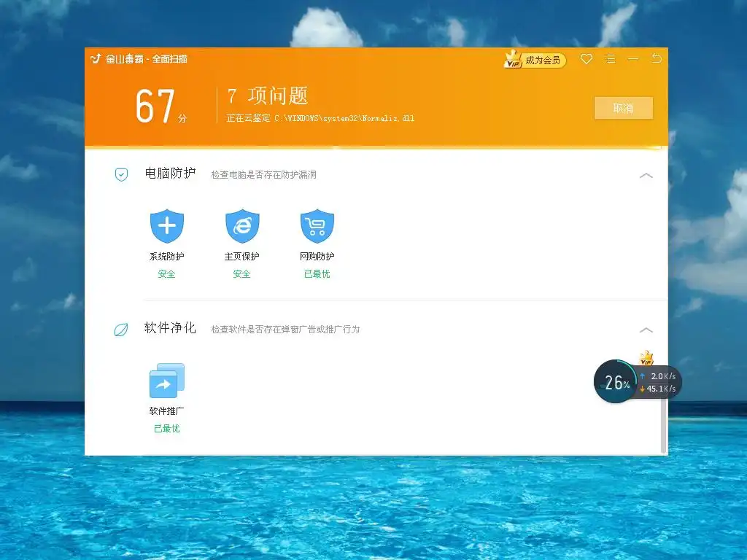Click the VIP crown on floating widget

click(x=646, y=358)
